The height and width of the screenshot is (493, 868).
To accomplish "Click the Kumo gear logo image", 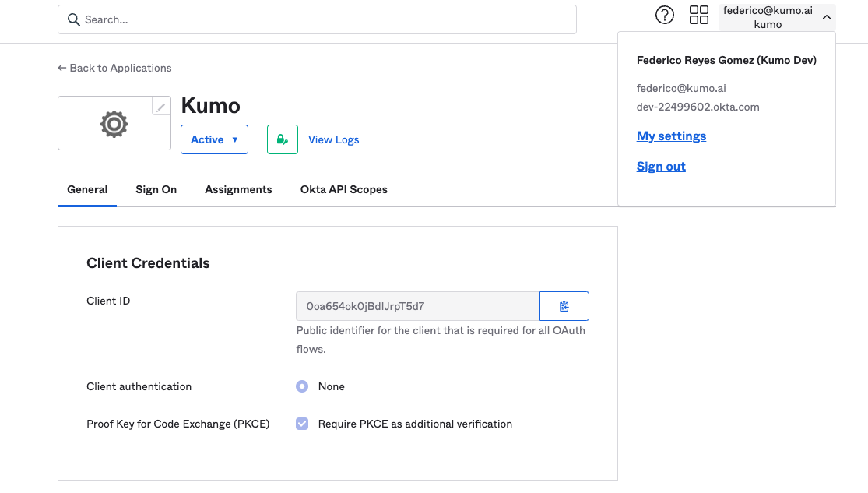I will (114, 124).
